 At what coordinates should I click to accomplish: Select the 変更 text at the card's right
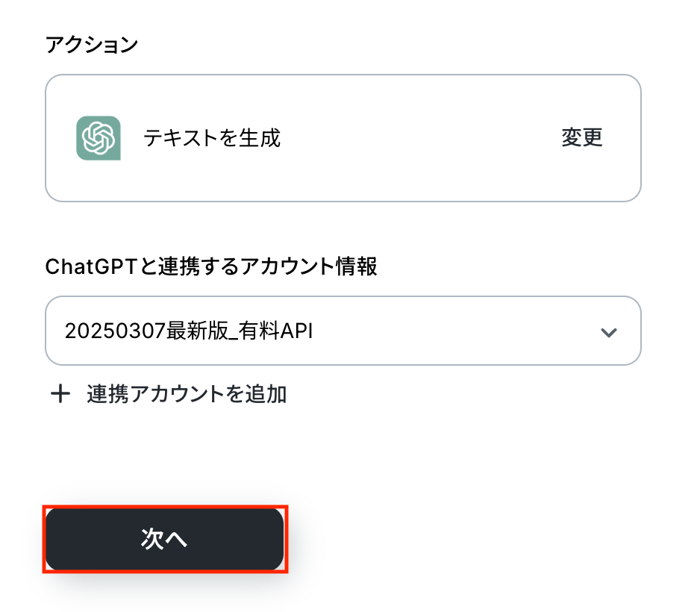click(x=581, y=138)
